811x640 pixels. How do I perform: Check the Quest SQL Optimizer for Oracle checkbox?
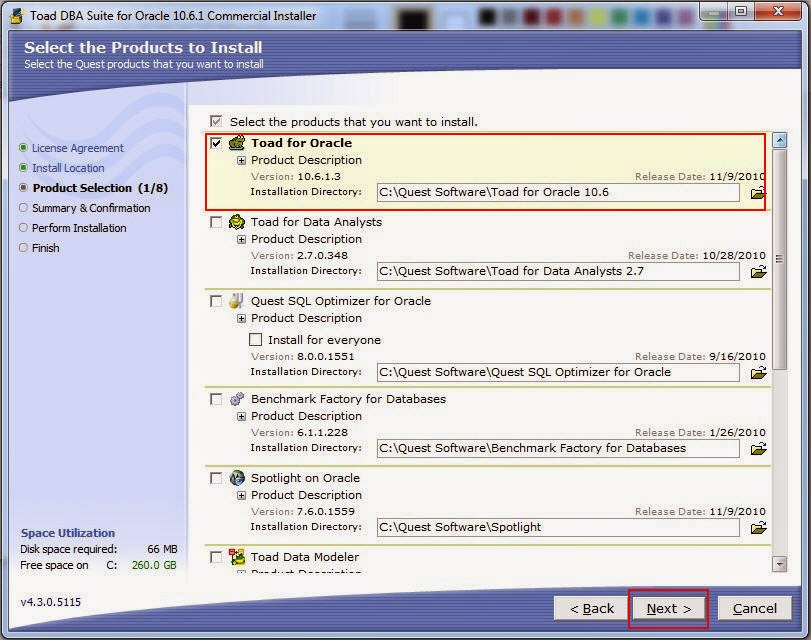(x=216, y=301)
